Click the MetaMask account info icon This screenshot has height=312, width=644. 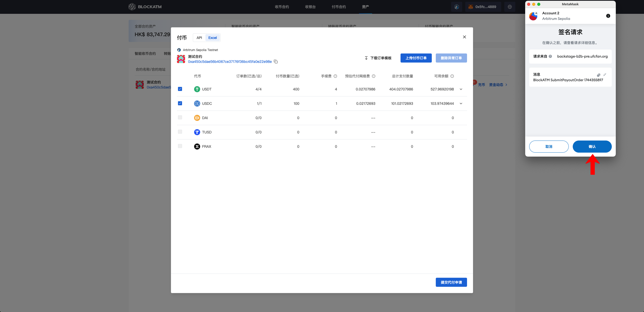[x=608, y=16]
